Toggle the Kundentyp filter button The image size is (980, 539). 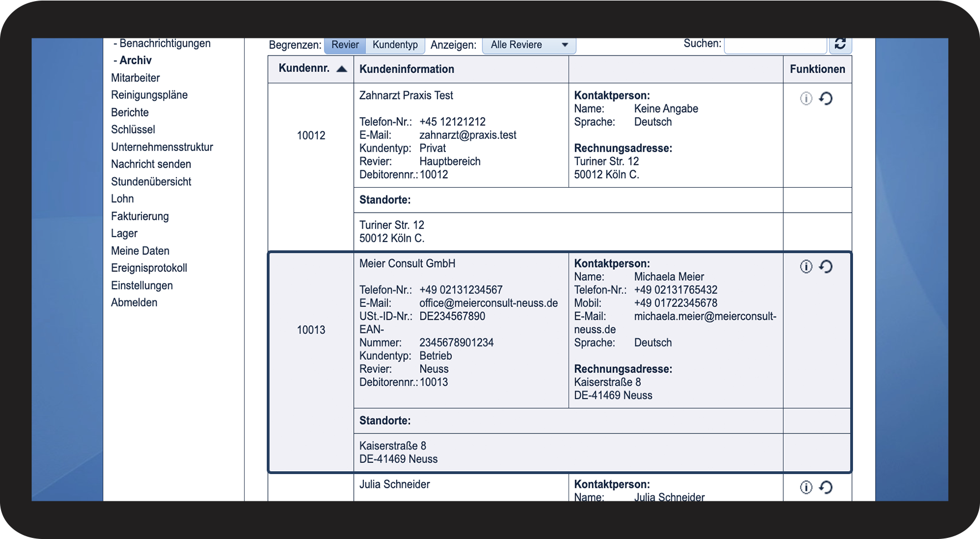click(x=395, y=45)
